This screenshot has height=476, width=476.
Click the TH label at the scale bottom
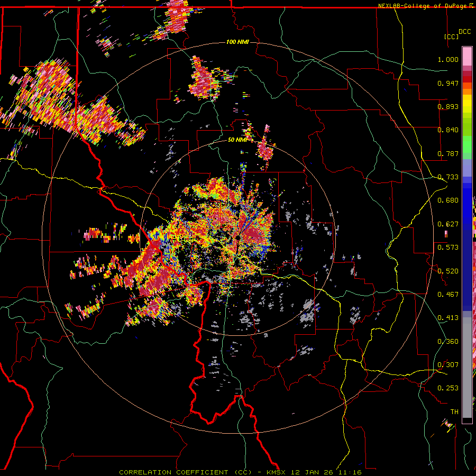[x=454, y=412]
